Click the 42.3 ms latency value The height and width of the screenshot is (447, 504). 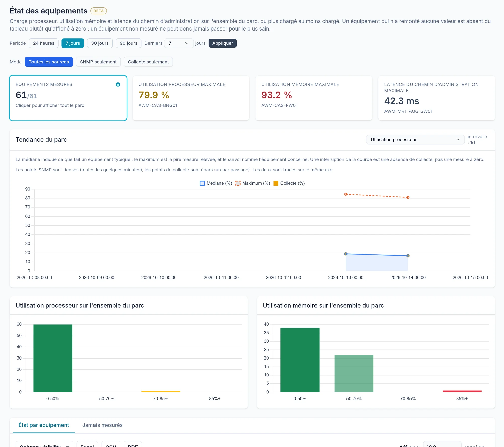click(401, 101)
